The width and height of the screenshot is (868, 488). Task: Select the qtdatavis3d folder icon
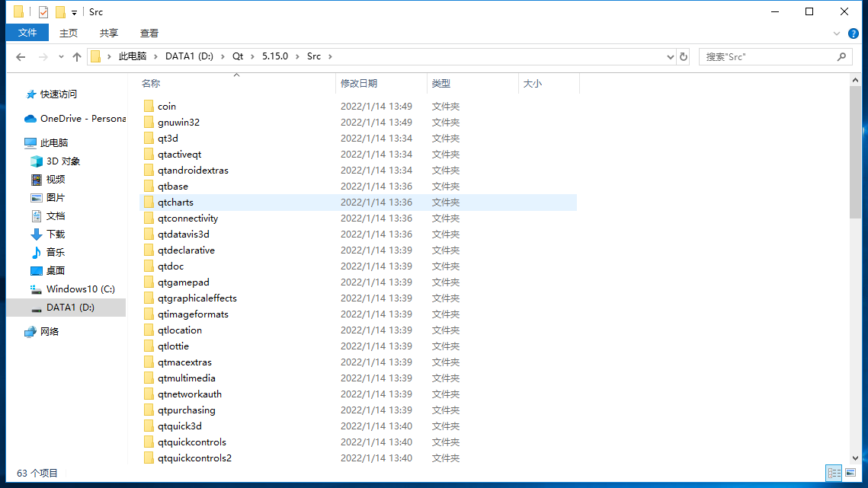(149, 234)
